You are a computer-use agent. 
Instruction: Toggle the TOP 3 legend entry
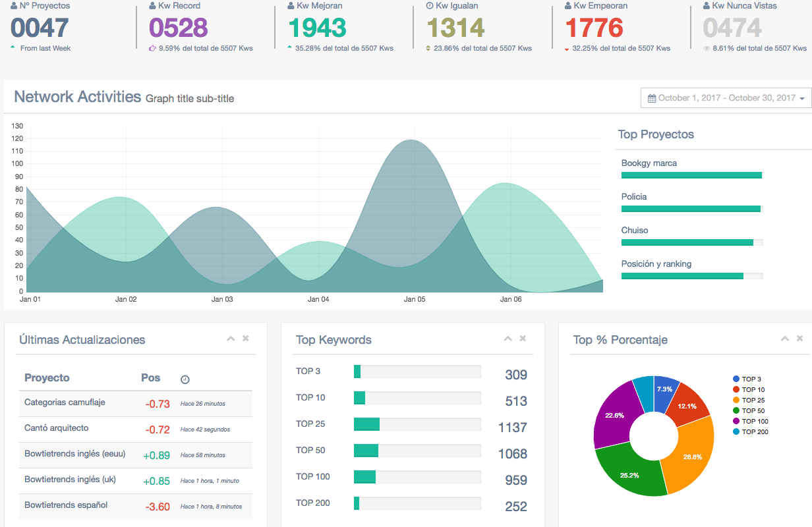(x=745, y=379)
